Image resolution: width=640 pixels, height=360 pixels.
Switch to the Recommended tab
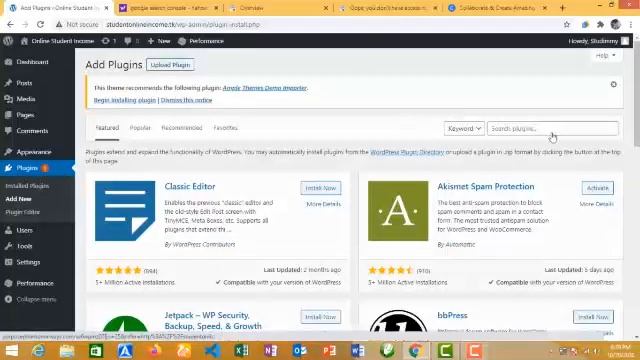coord(182,128)
